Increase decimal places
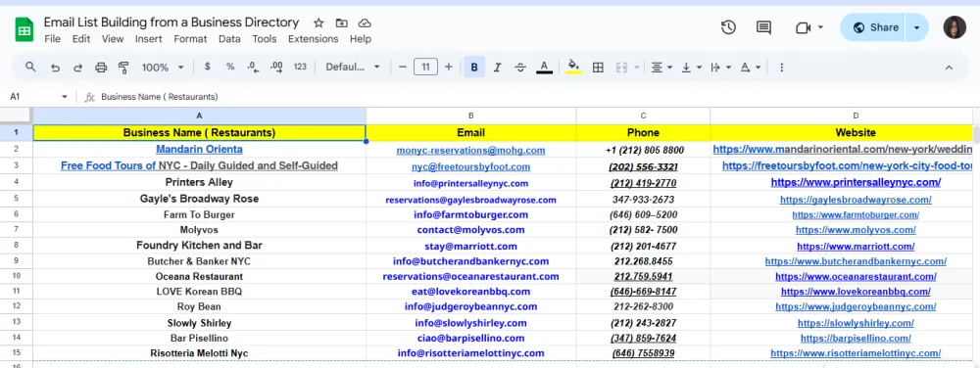 [x=276, y=67]
